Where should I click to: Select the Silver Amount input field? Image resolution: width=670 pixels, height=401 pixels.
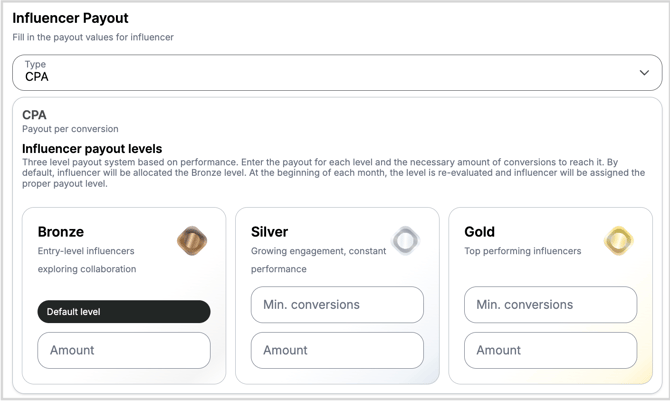(337, 350)
